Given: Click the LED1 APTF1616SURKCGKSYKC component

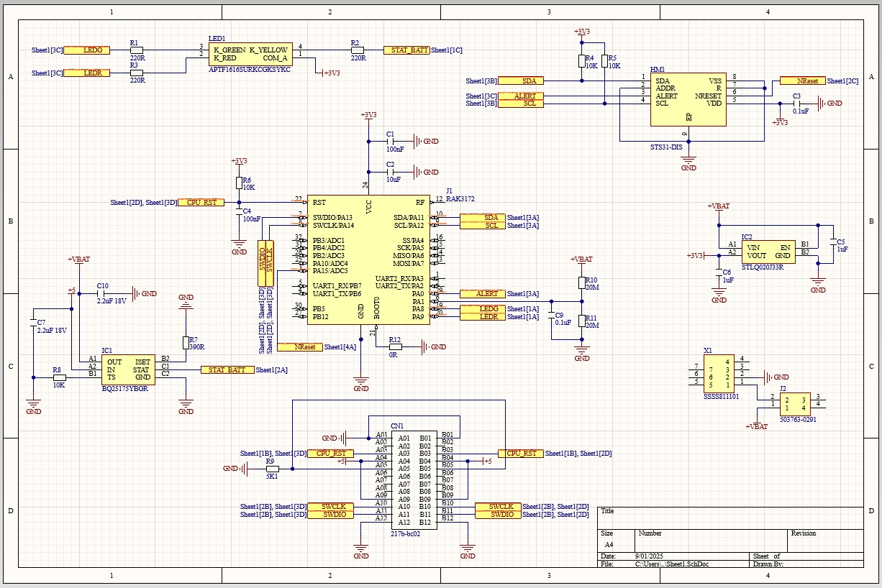Looking at the screenshot, I should pyautogui.click(x=250, y=54).
